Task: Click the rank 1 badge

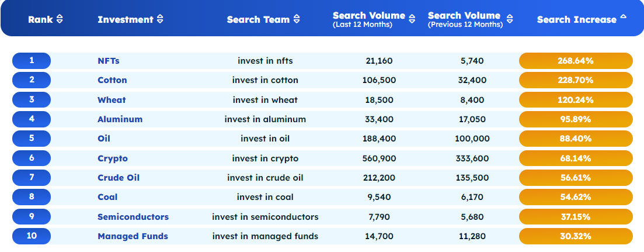Action: pos(32,61)
